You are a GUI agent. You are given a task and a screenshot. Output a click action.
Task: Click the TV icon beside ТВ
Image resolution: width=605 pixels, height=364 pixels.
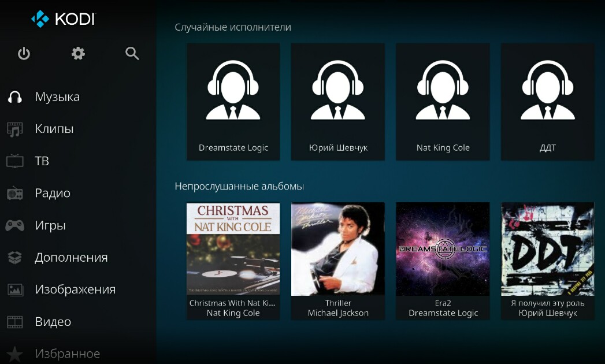pos(15,161)
